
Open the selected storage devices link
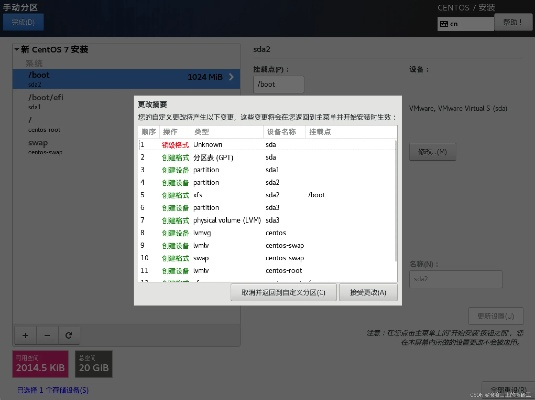pyautogui.click(x=53, y=390)
